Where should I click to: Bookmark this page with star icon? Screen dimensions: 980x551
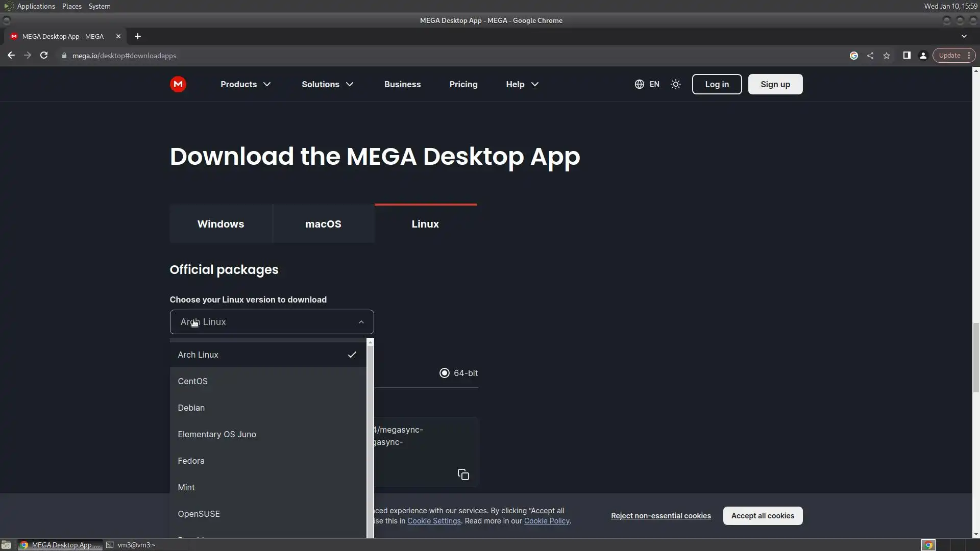pos(887,56)
